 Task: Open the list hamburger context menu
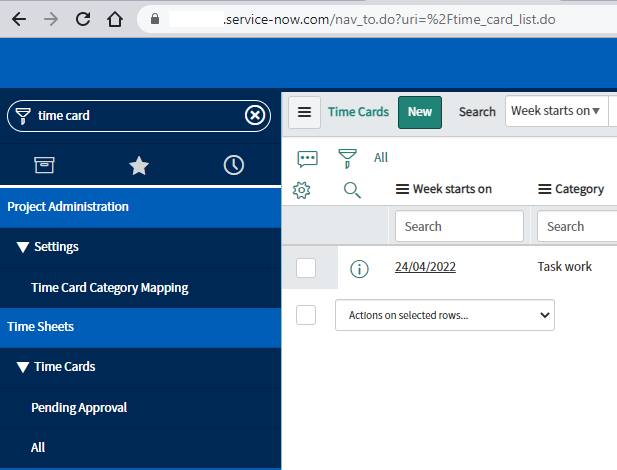pos(304,112)
